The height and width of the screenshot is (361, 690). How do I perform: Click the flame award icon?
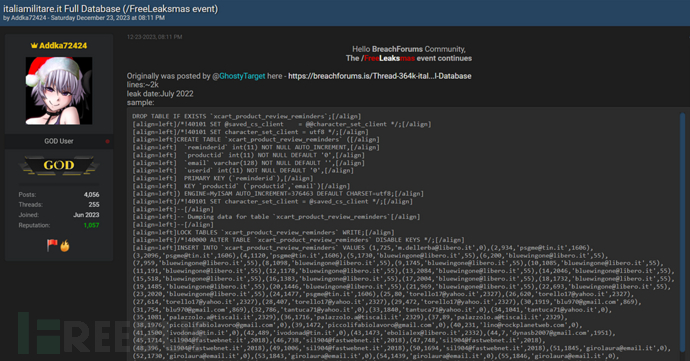point(65,246)
